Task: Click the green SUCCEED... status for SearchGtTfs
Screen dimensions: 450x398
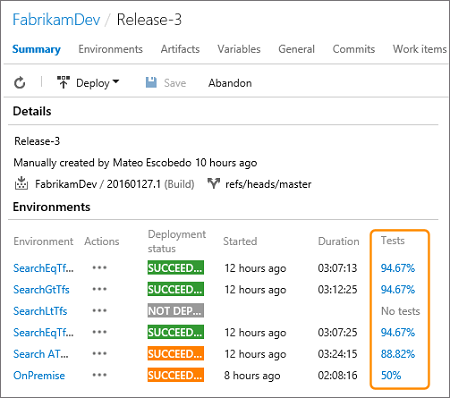Action: 176,289
